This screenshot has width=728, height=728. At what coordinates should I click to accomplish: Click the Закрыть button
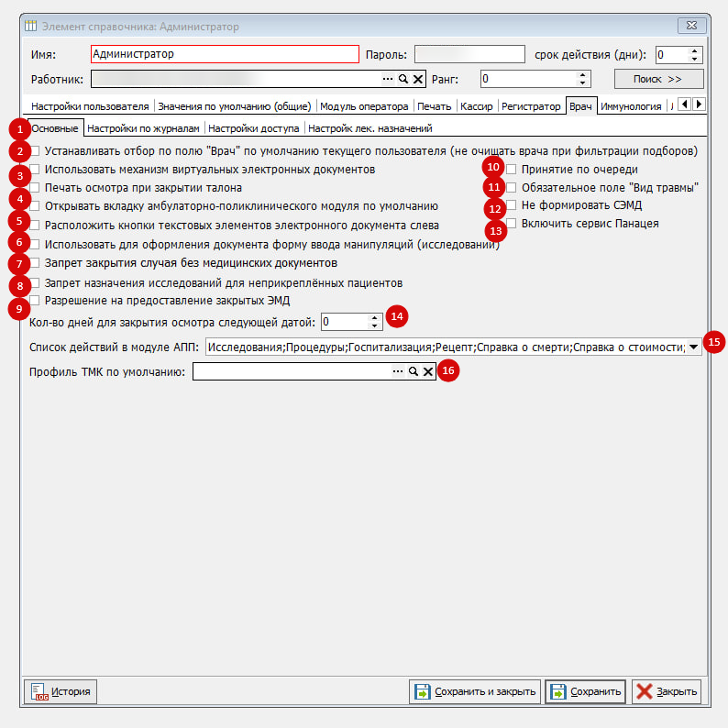pos(667,691)
